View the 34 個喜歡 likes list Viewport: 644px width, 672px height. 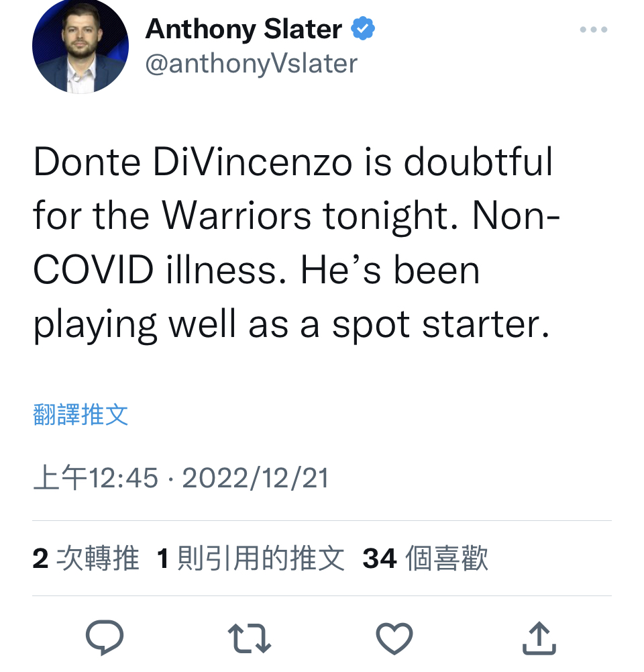(425, 558)
